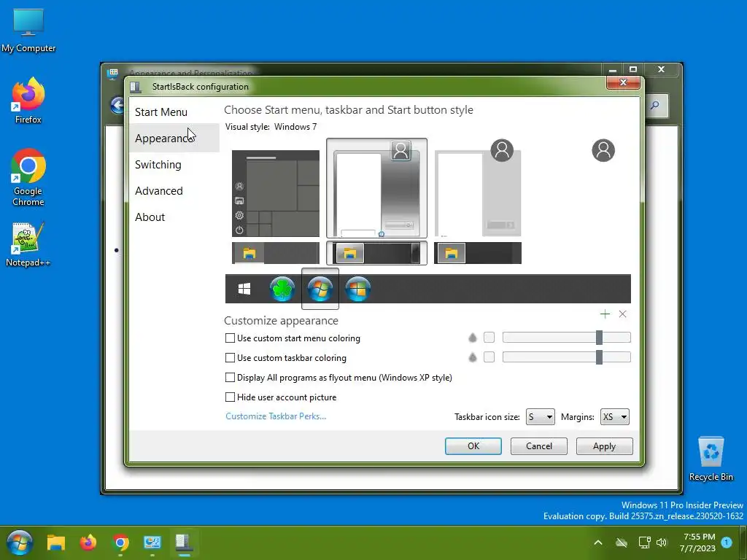Click taskbar color swatch box
747x560 pixels.
pos(489,357)
